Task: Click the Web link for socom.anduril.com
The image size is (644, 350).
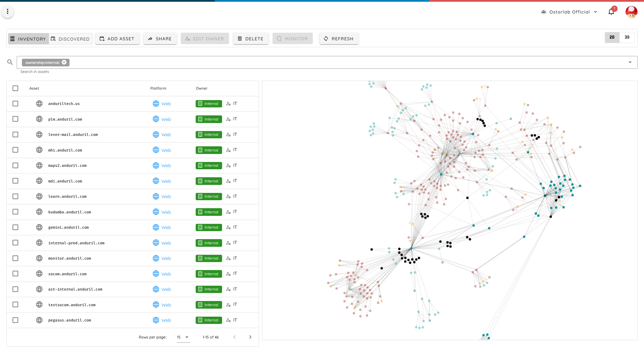Action: 166,274
